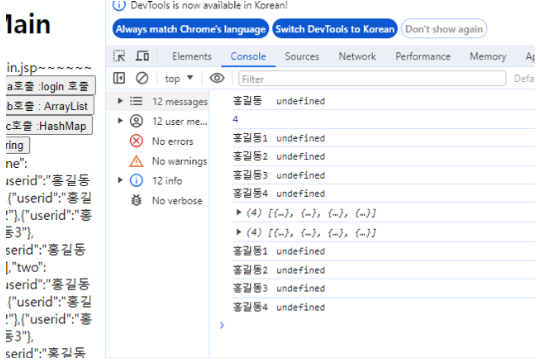Switch to the Elements tab
The height and width of the screenshot is (362, 540).
192,56
